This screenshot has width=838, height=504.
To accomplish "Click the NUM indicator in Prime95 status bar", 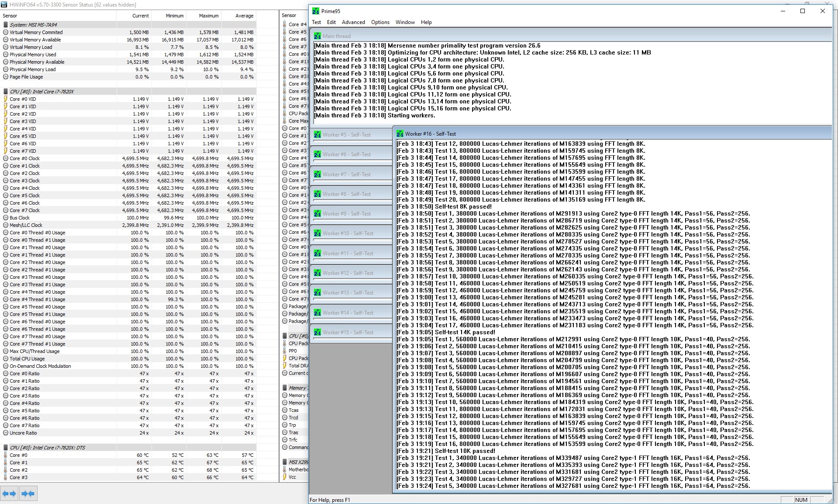I will pyautogui.click(x=801, y=500).
